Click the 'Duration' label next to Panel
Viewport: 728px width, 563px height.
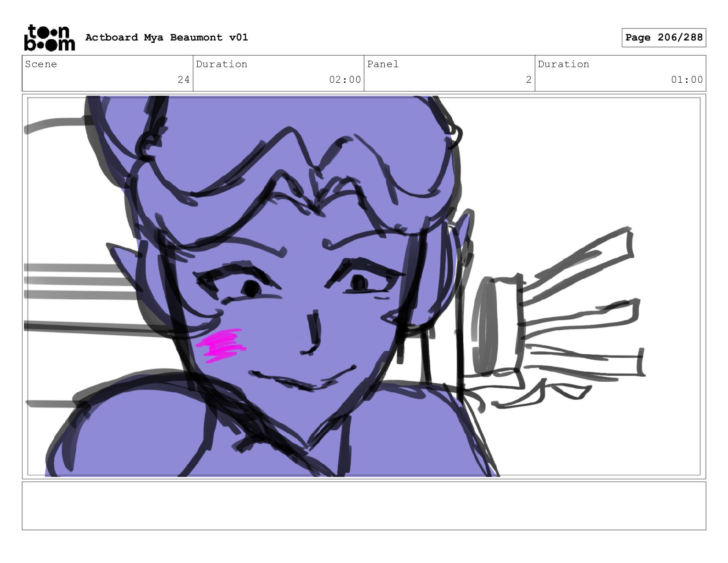pyautogui.click(x=563, y=64)
